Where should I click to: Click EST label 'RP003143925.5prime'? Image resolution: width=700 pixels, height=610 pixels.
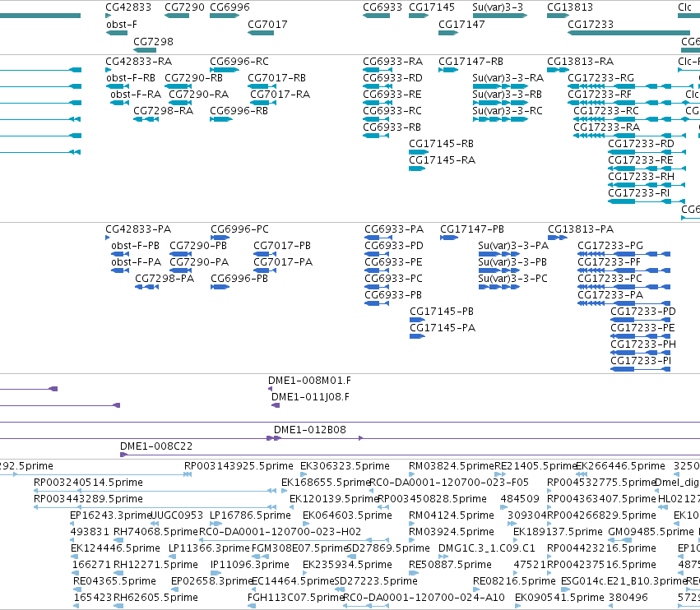[239, 466]
